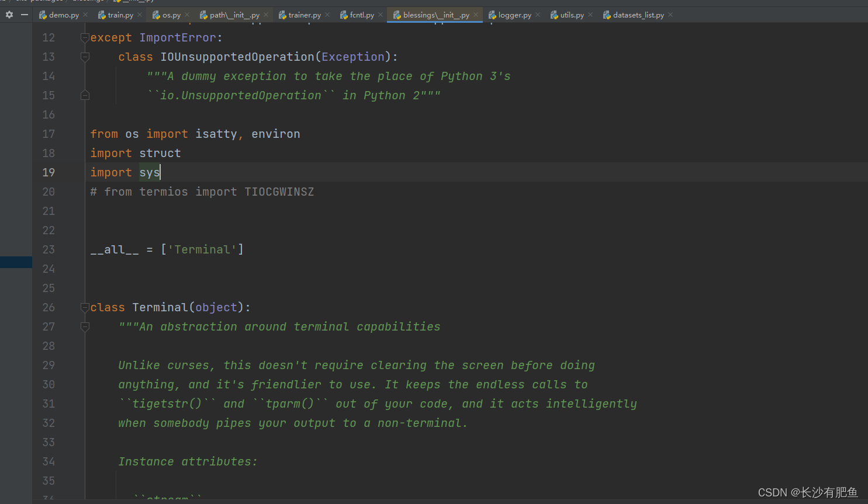
Task: Place cursor on 'ImportError' in line 12
Action: click(x=178, y=37)
